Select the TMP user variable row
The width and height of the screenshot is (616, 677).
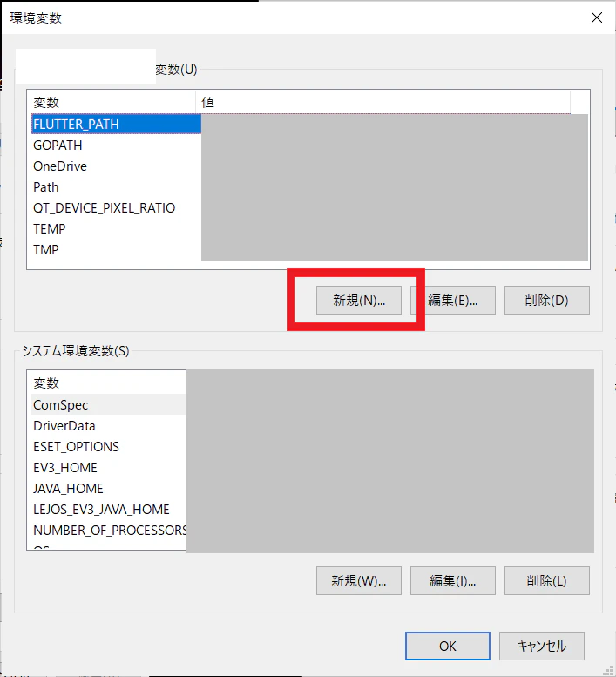coord(116,249)
